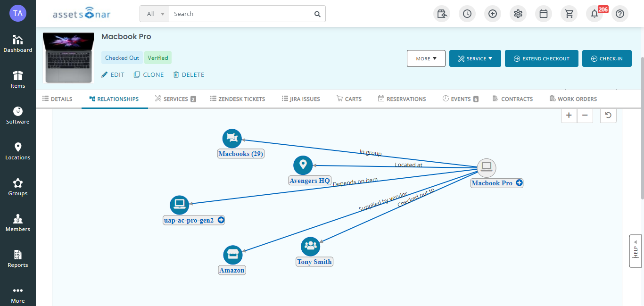Click the TA user avatar

coord(18,13)
